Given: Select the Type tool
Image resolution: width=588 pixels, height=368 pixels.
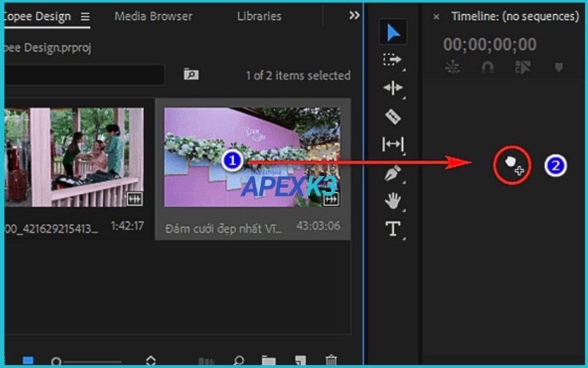Looking at the screenshot, I should point(393,229).
